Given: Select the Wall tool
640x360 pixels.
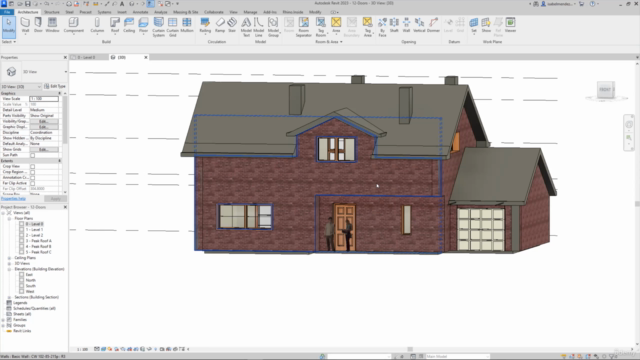Looking at the screenshot, I should coord(25,25).
